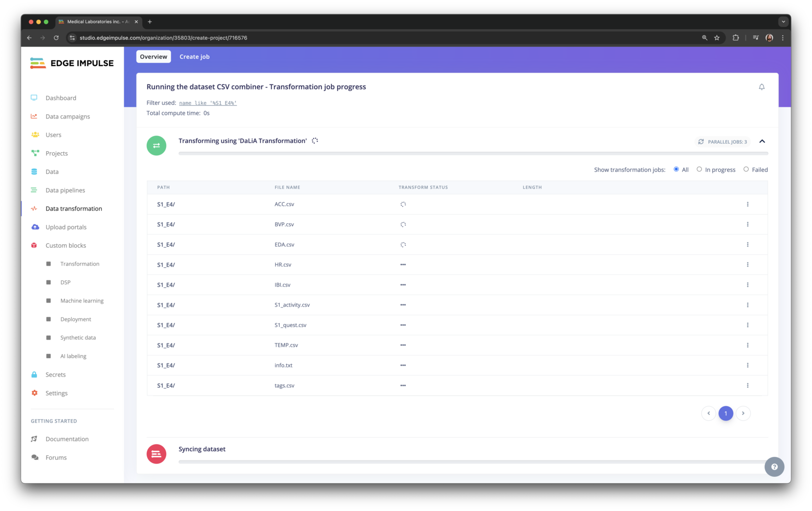The image size is (812, 511).
Task: Click the Data campaigns chart icon
Action: click(34, 116)
